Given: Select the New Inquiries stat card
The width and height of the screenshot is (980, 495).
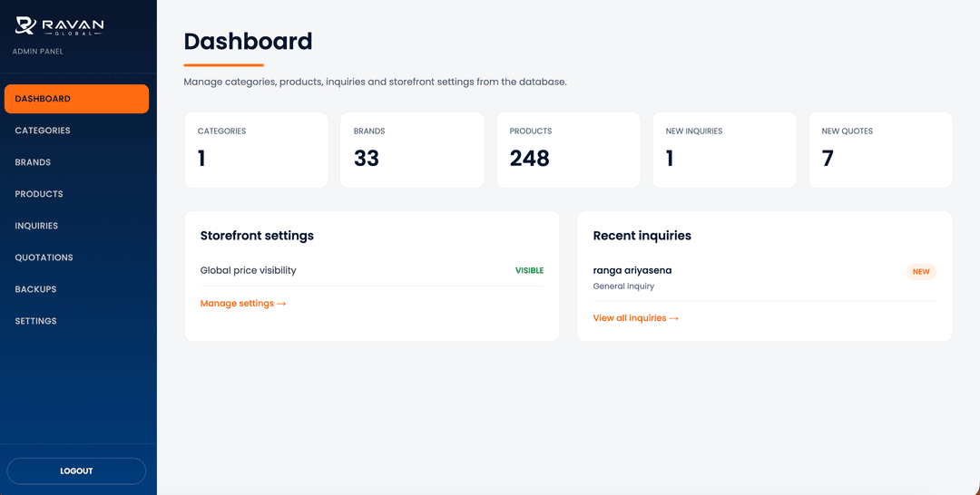Looking at the screenshot, I should click(724, 150).
